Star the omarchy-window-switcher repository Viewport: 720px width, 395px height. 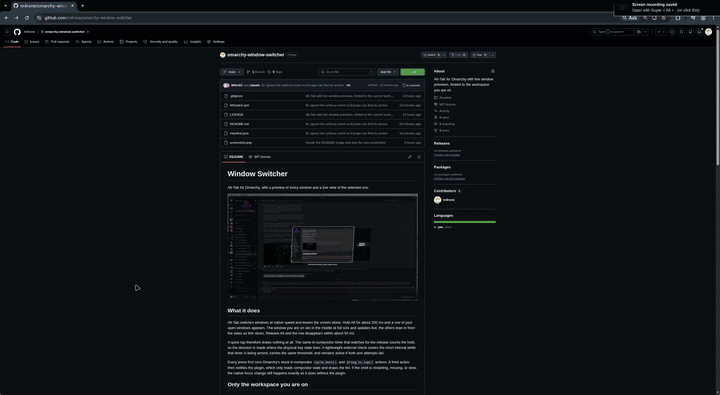(479, 55)
